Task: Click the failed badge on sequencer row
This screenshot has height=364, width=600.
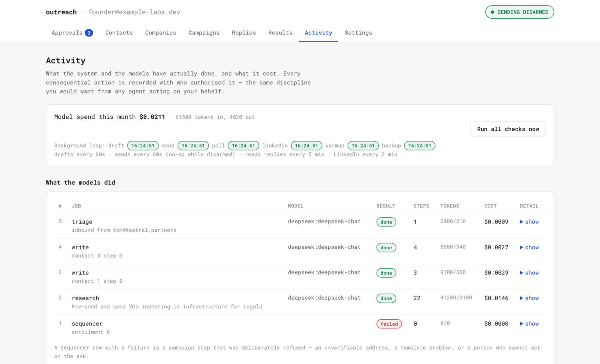Action: click(389, 324)
